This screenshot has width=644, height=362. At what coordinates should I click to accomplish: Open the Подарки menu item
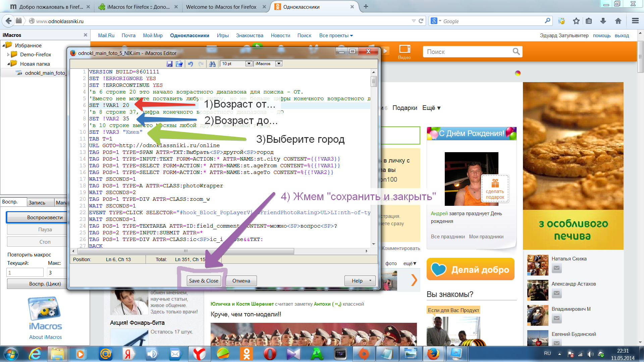click(x=405, y=108)
